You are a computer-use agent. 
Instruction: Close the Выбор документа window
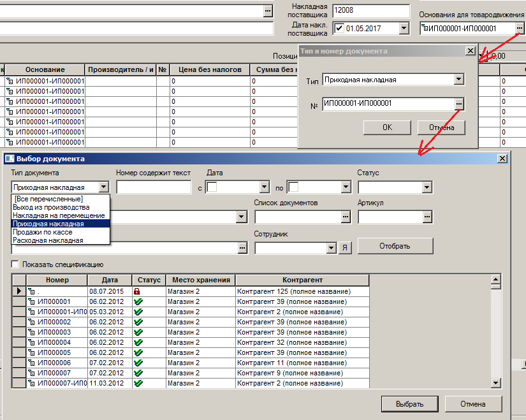point(502,158)
